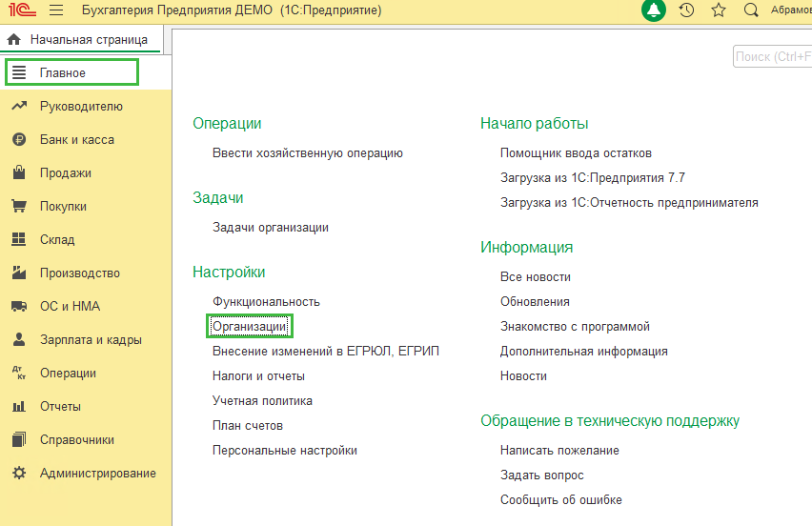Click the Главное section list icon
The height and width of the screenshot is (526, 812).
[19, 72]
